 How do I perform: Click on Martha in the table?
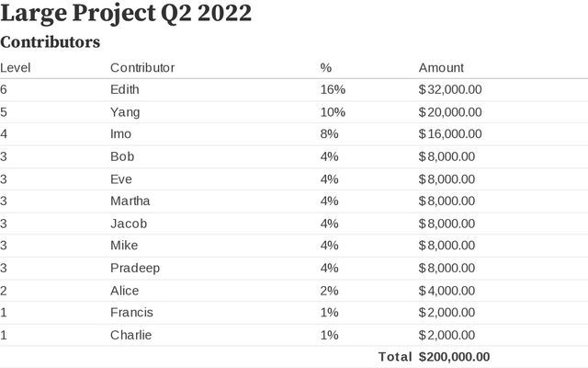[130, 201]
